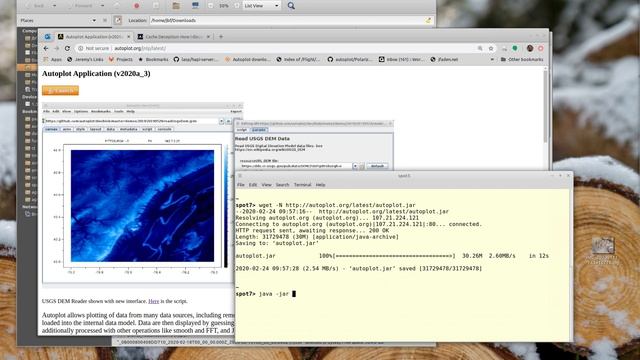
Task: Open the Bookmarks starred bookmark entry
Action: 153,60
